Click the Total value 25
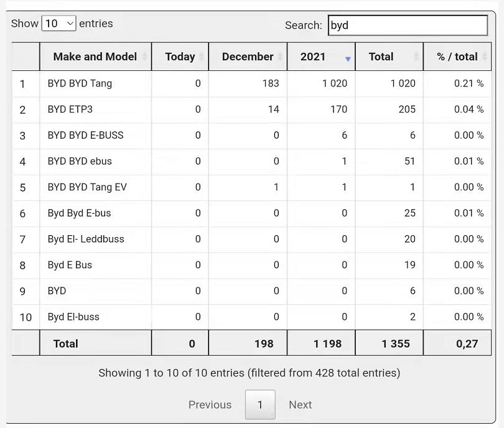The width and height of the screenshot is (504, 428). [x=410, y=213]
